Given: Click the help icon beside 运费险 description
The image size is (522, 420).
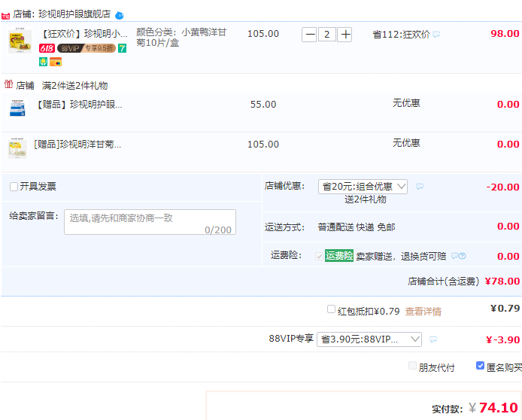Looking at the screenshot, I should 462,256.
